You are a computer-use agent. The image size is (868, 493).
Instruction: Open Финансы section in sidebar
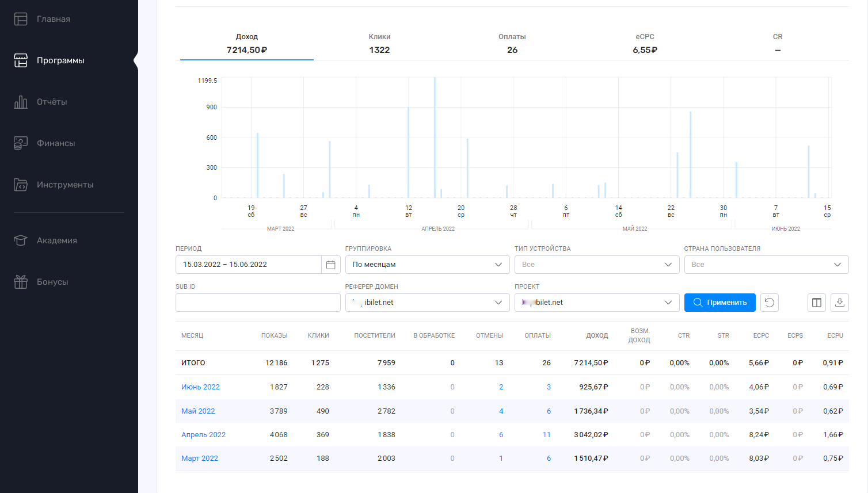click(x=55, y=143)
